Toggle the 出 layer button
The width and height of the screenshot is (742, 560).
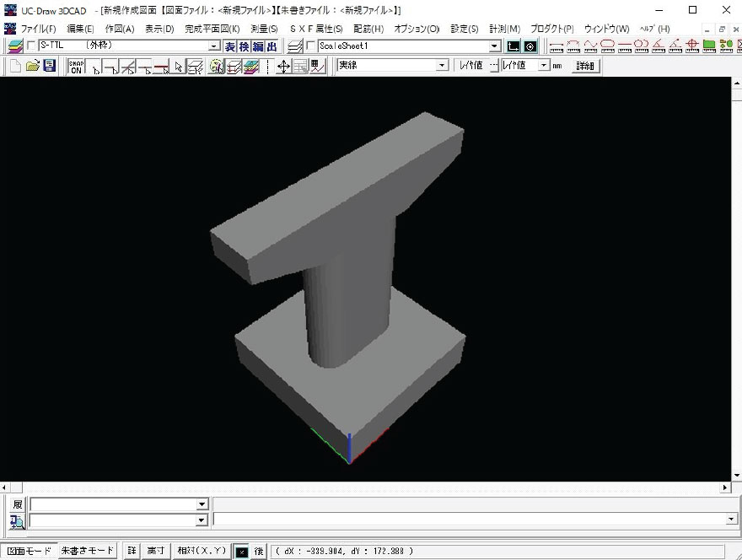pos(272,46)
